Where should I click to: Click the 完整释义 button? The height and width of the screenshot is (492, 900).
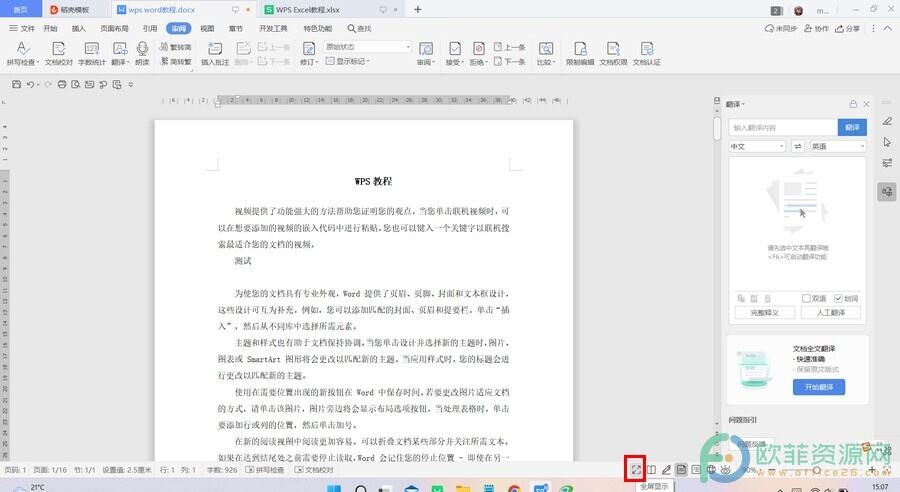(x=765, y=313)
